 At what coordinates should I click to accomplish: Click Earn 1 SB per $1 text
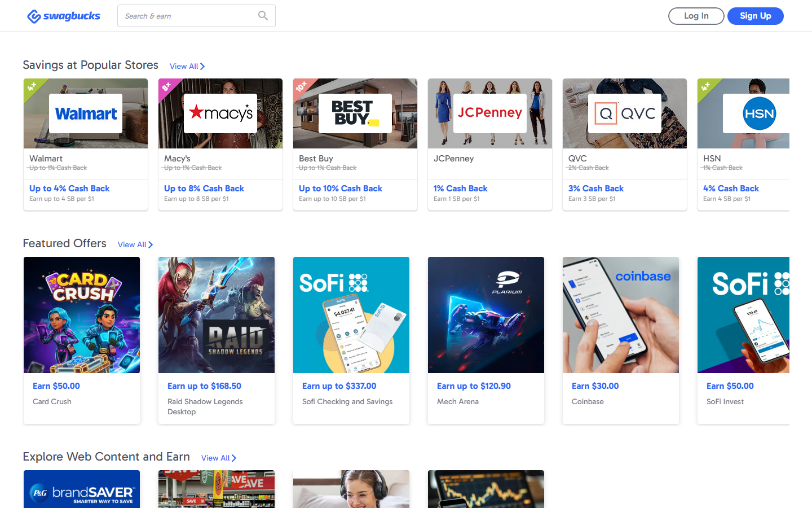click(457, 199)
